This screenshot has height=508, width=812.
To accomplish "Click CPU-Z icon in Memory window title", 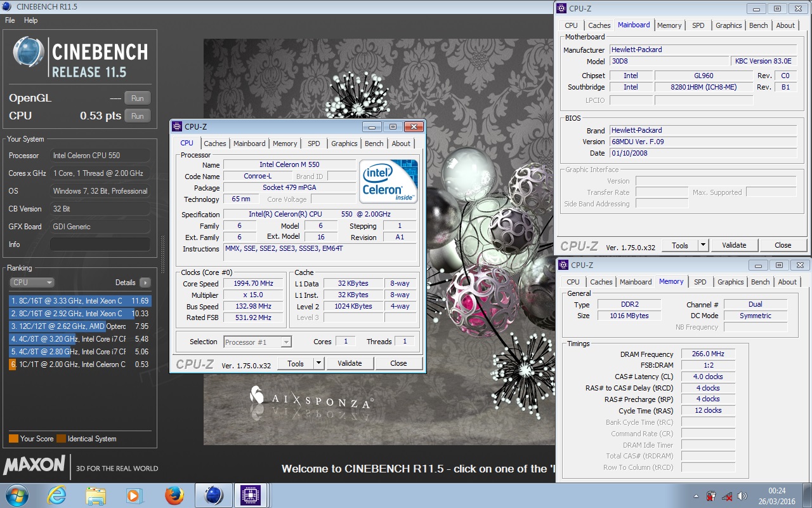I will coord(564,265).
